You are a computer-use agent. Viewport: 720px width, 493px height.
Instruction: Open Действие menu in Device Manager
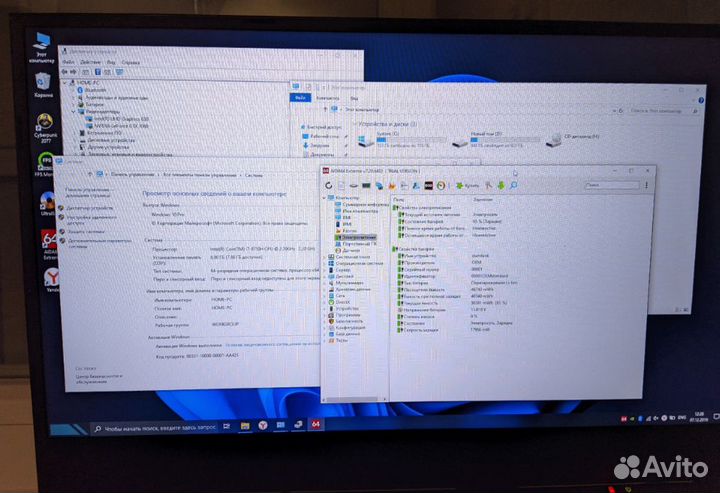coord(90,62)
